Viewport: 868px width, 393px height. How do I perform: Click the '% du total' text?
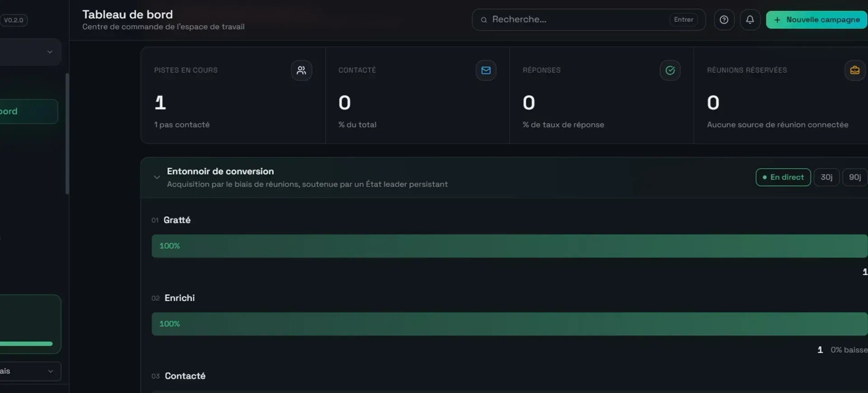coord(357,125)
